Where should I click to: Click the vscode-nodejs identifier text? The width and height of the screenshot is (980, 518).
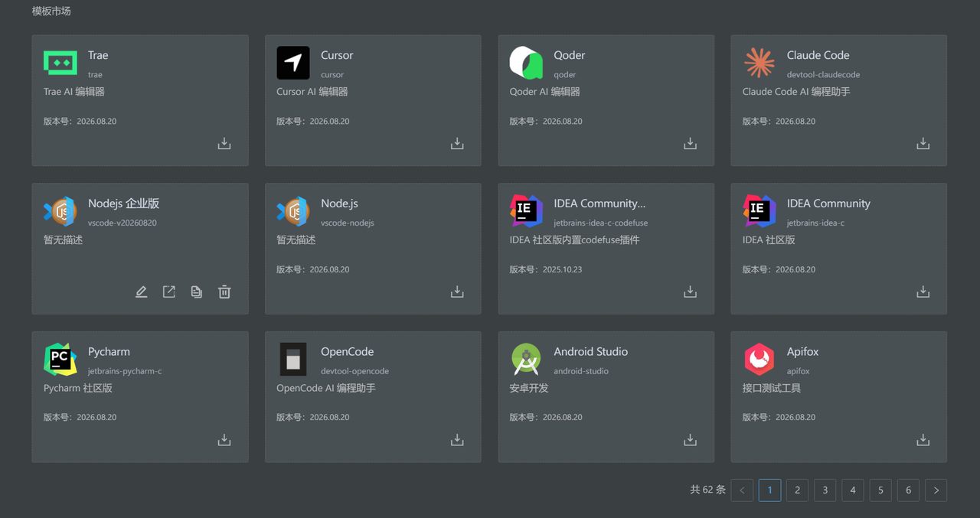tap(348, 223)
